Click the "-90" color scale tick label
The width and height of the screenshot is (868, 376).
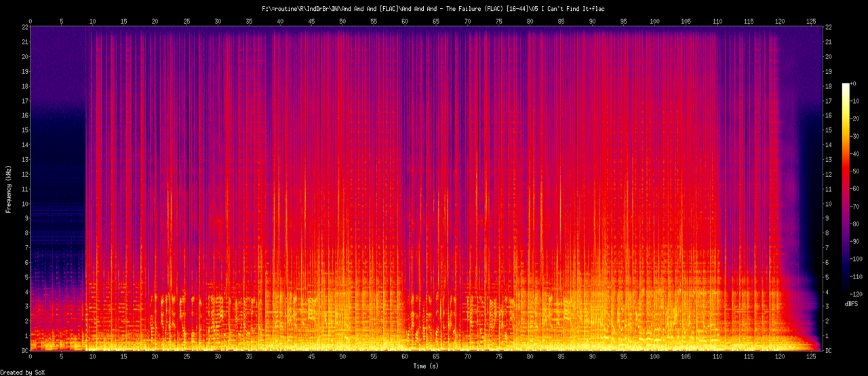pyautogui.click(x=856, y=242)
